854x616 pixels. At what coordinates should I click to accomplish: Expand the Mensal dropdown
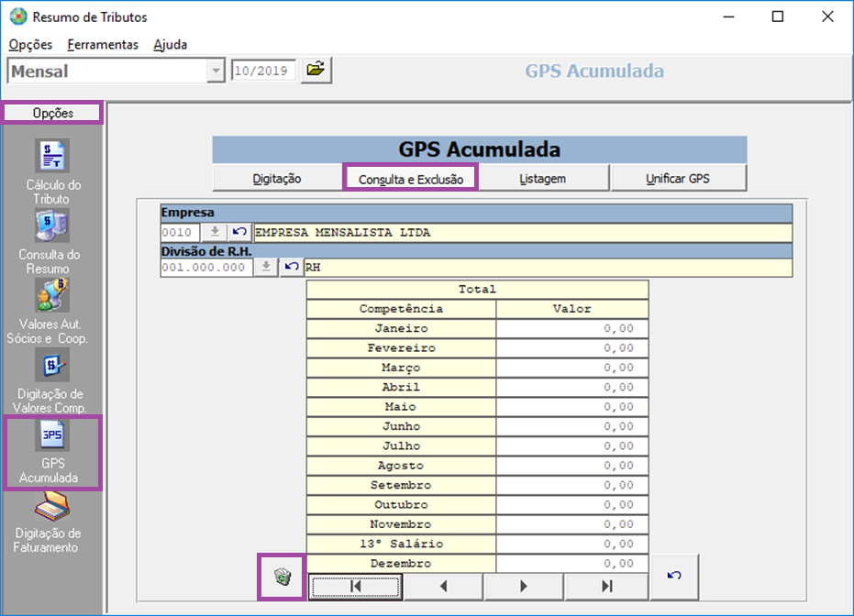point(216,71)
